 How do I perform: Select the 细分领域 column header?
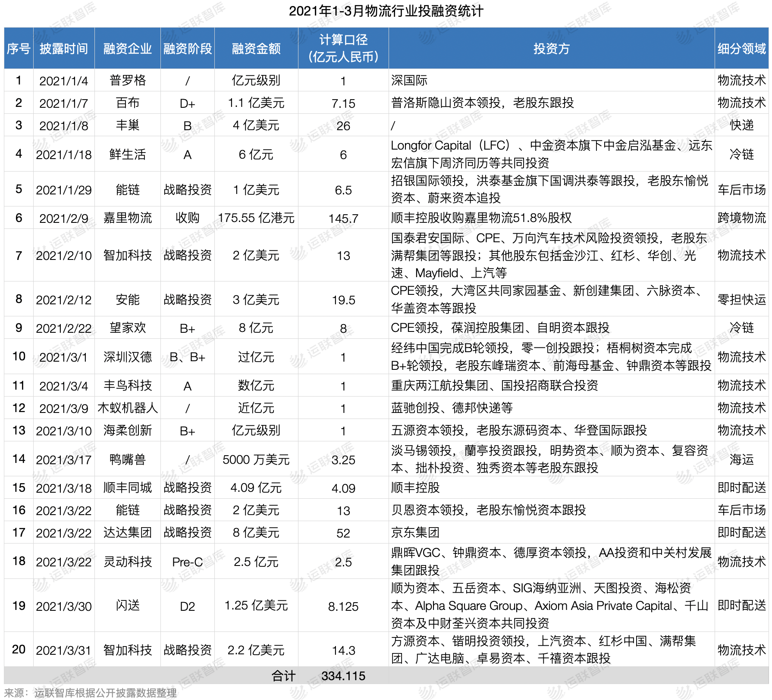tap(742, 49)
